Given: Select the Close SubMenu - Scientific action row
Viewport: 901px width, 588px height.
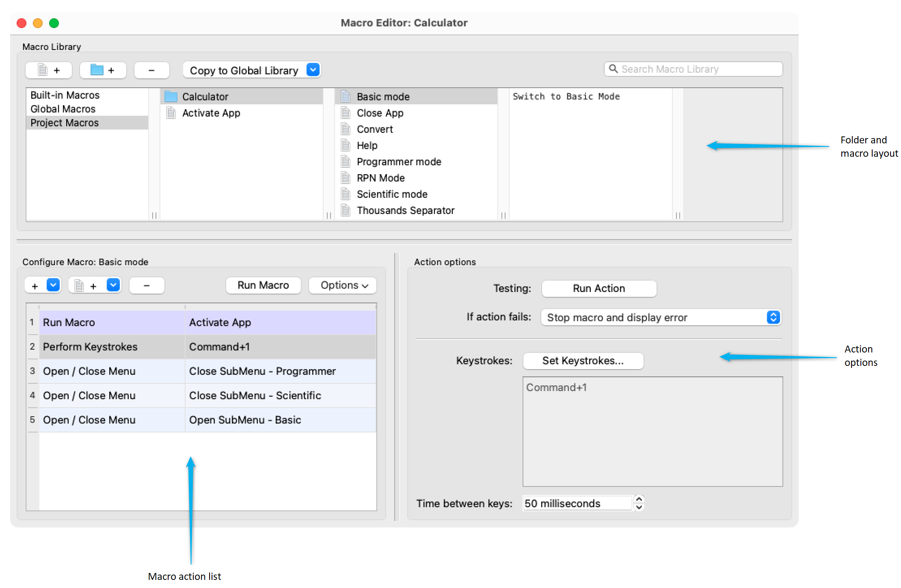Looking at the screenshot, I should coord(255,396).
